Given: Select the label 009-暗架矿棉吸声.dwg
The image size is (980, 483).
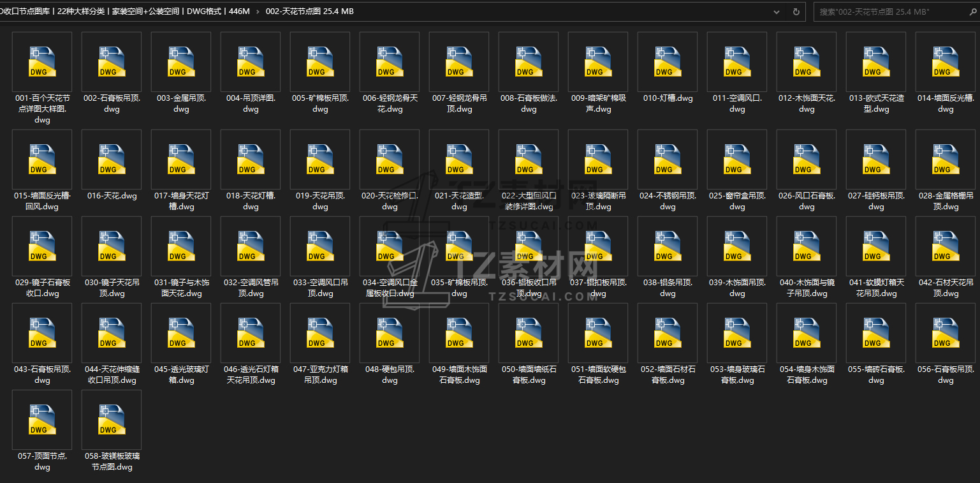Looking at the screenshot, I should point(598,104).
